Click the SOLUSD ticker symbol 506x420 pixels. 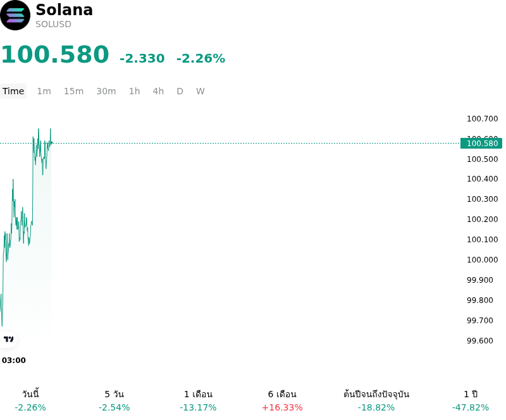[x=53, y=24]
